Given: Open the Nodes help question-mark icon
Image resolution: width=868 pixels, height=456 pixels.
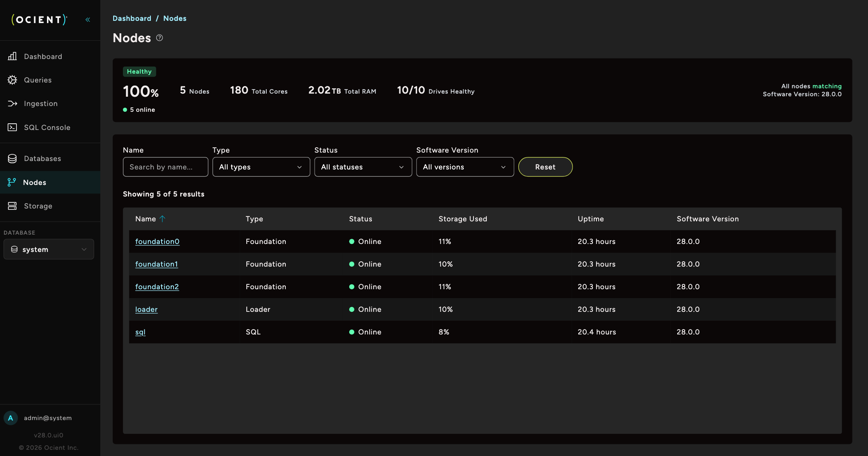Looking at the screenshot, I should click(160, 38).
